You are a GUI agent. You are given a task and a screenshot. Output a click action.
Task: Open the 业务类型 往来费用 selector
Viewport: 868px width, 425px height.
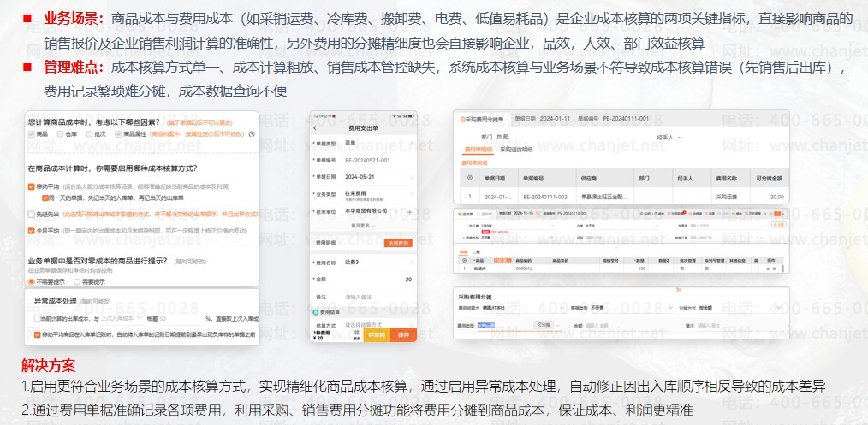(x=363, y=195)
